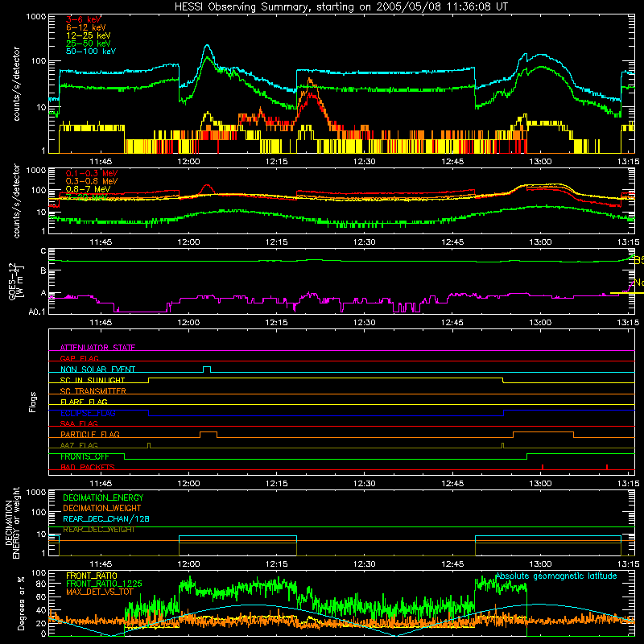The image size is (644, 644).
Task: Click the "Degrees or %" axis title
Action: [21, 603]
